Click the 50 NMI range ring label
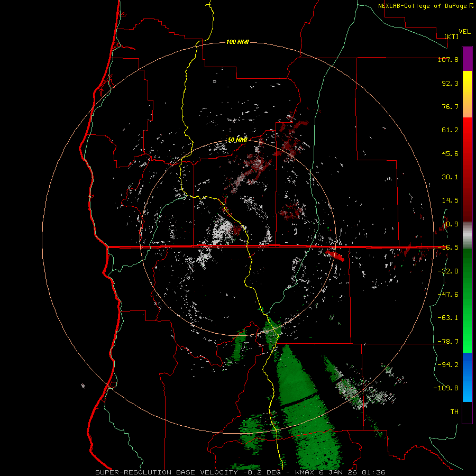This screenshot has width=476, height=476. pos(237,140)
